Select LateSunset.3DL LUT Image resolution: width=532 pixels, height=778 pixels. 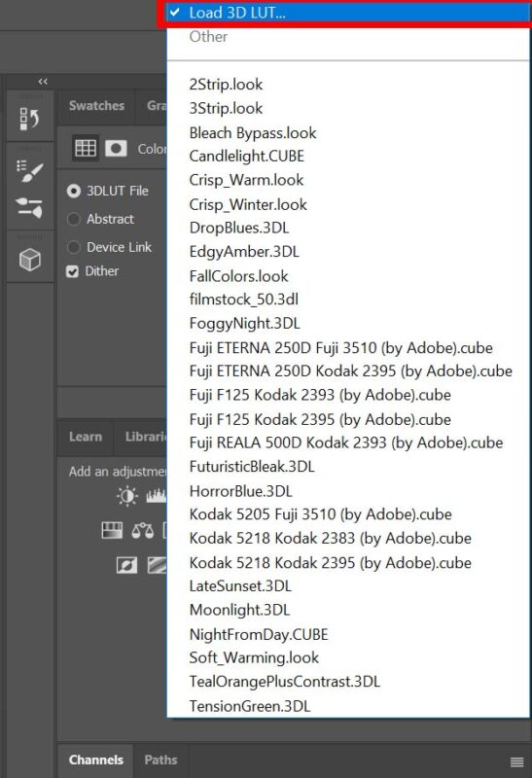pyautogui.click(x=348, y=586)
